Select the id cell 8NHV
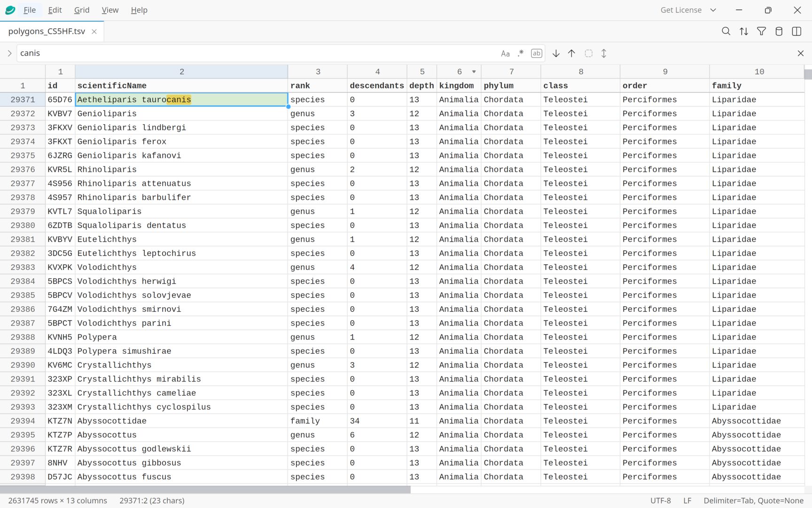Image resolution: width=812 pixels, height=508 pixels. [60, 463]
